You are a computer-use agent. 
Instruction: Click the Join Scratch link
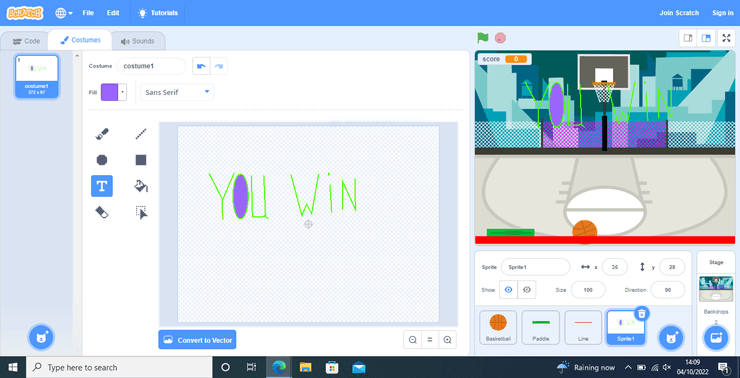[679, 13]
